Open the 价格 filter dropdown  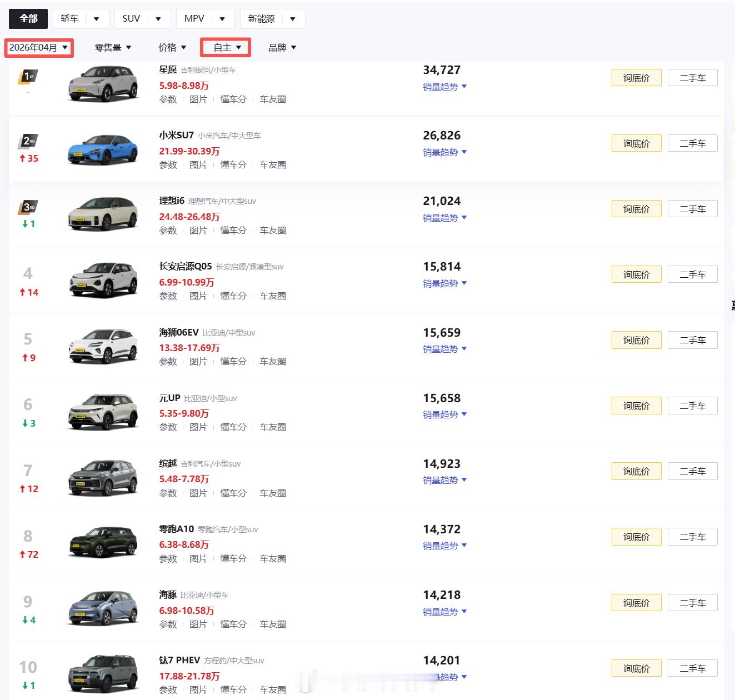pos(172,48)
